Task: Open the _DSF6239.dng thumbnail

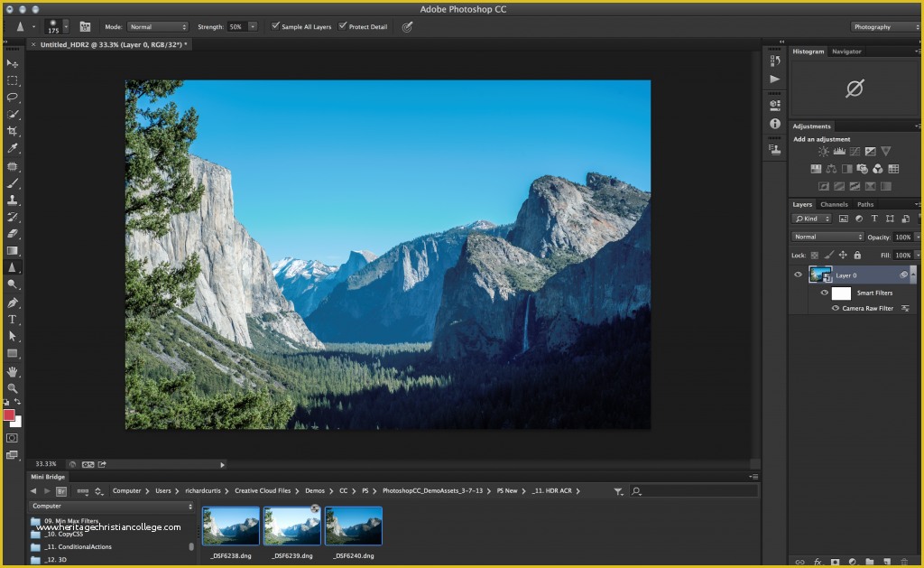Action: [292, 526]
